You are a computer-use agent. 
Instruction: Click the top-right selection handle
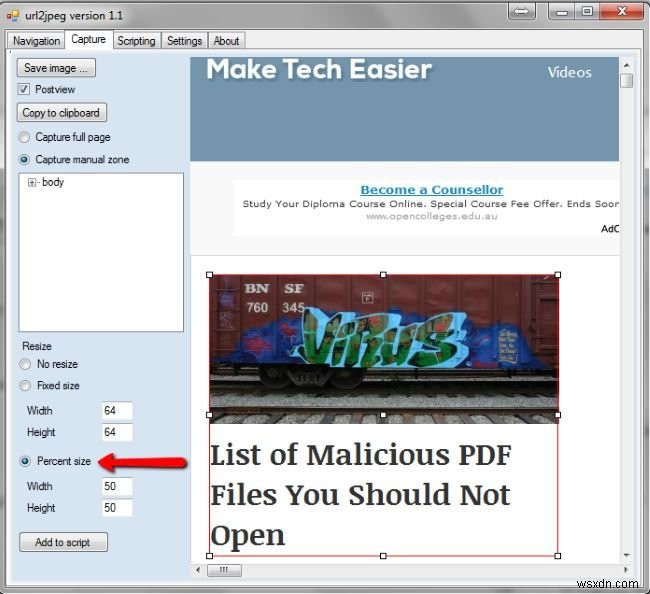pos(558,275)
